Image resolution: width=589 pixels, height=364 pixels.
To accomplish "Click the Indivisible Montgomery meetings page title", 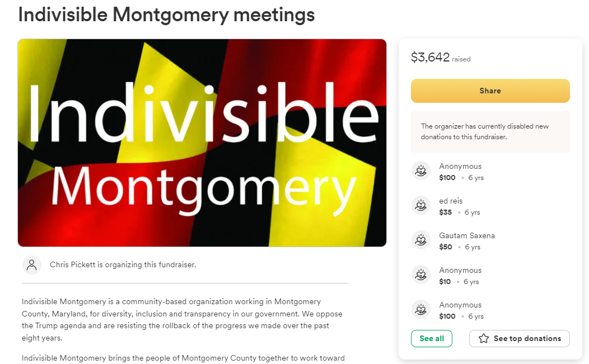I will [x=166, y=15].
